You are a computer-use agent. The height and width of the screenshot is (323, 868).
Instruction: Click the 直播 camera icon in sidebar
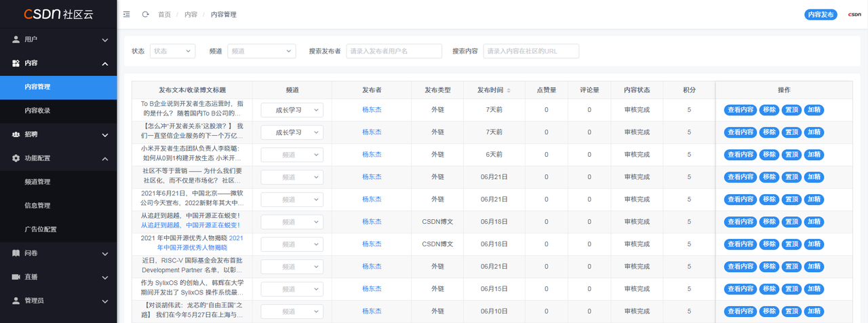[x=16, y=277]
